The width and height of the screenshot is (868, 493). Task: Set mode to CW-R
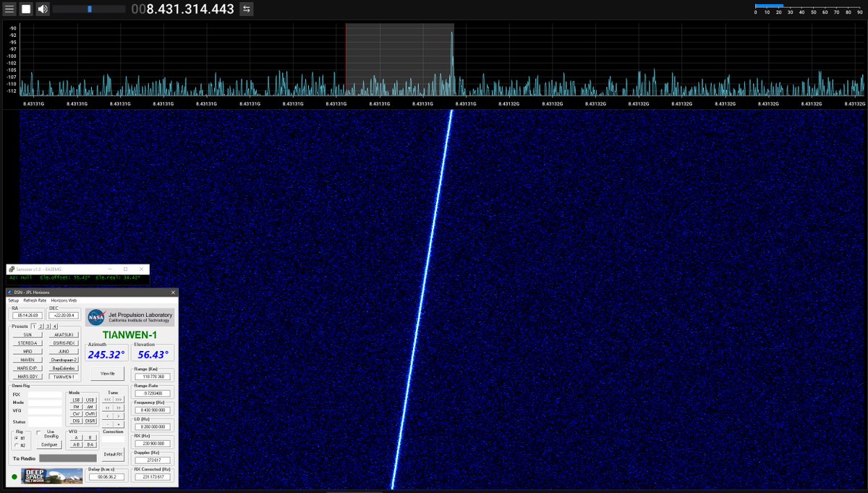coord(90,414)
